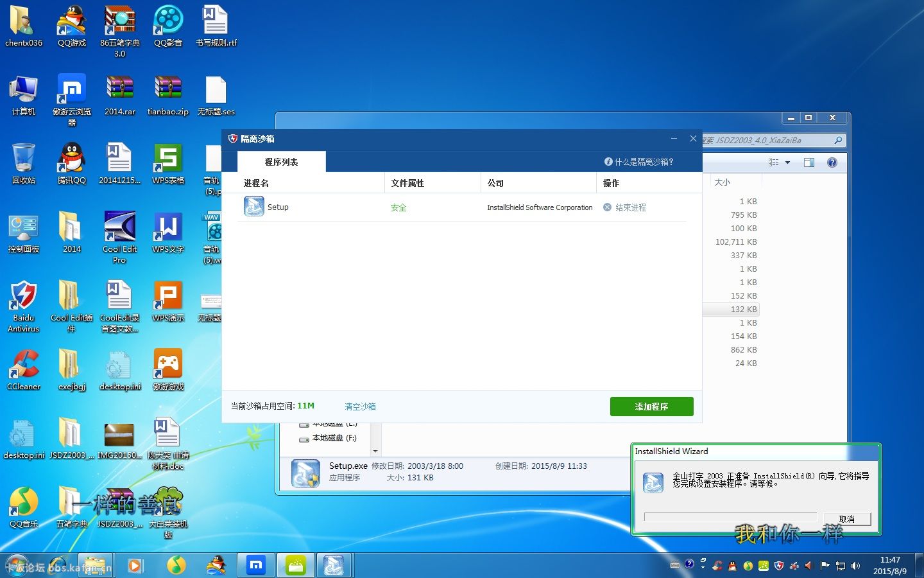
Task: Click the Explorer search magnifier icon
Action: click(838, 140)
